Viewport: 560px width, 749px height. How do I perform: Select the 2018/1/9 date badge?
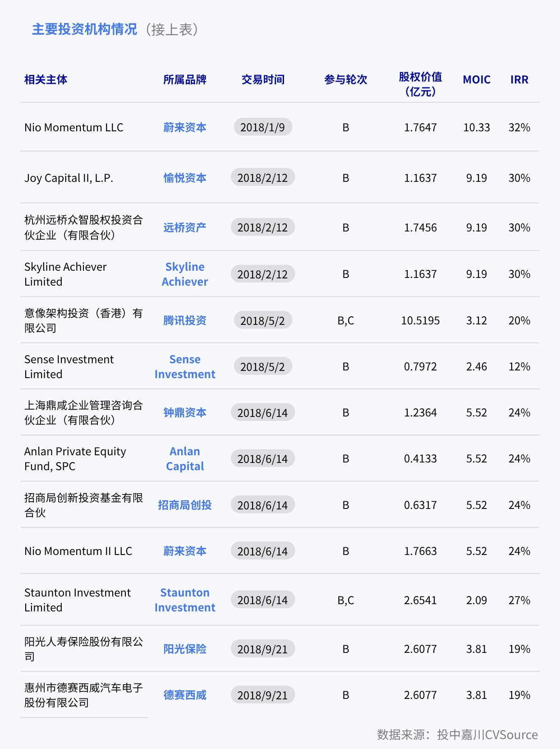coord(263,127)
